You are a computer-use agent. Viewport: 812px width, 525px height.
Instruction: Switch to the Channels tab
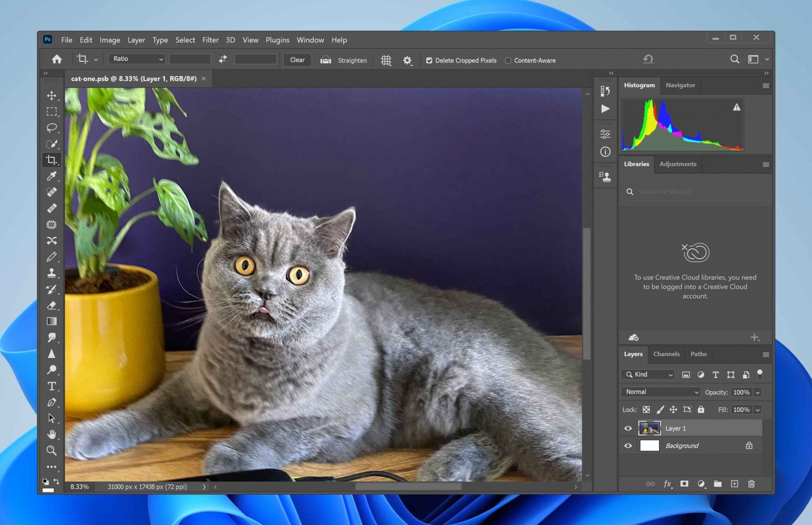pos(666,354)
